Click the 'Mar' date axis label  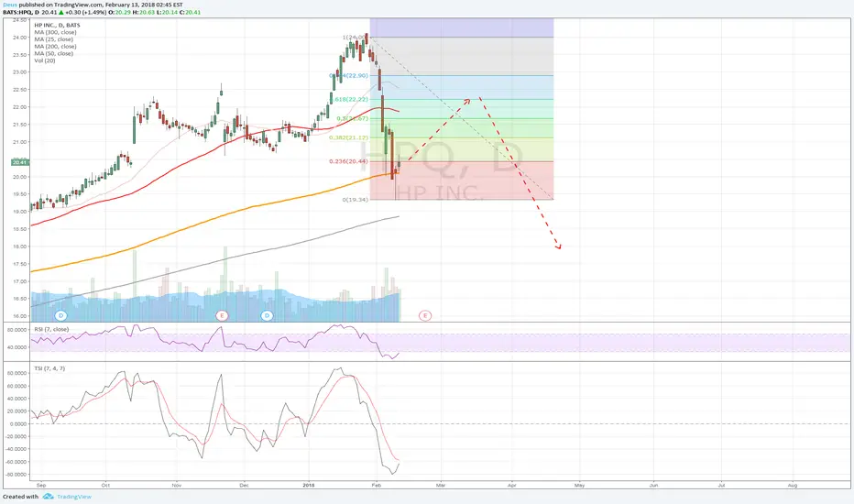(x=441, y=485)
